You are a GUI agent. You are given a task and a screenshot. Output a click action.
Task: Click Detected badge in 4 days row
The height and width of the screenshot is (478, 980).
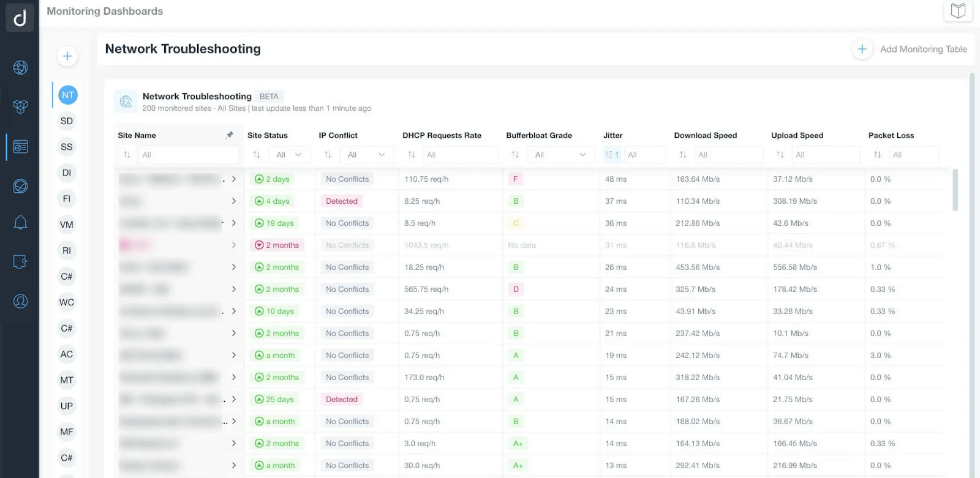point(341,201)
